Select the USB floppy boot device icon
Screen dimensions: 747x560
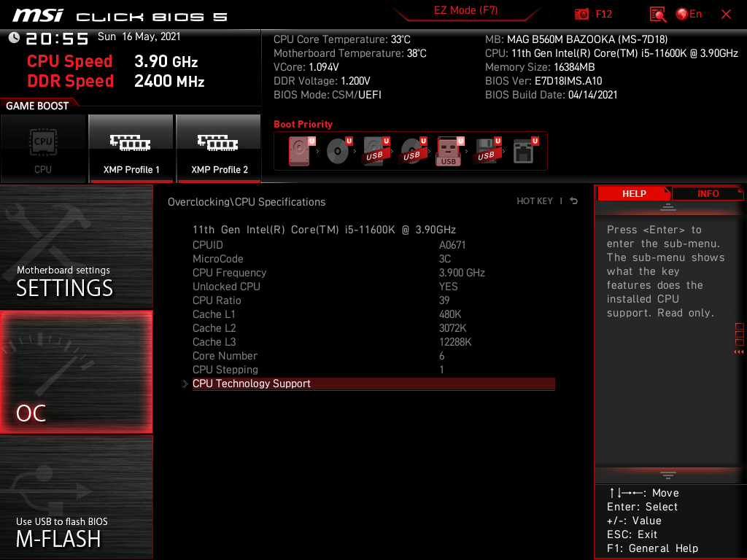point(487,151)
